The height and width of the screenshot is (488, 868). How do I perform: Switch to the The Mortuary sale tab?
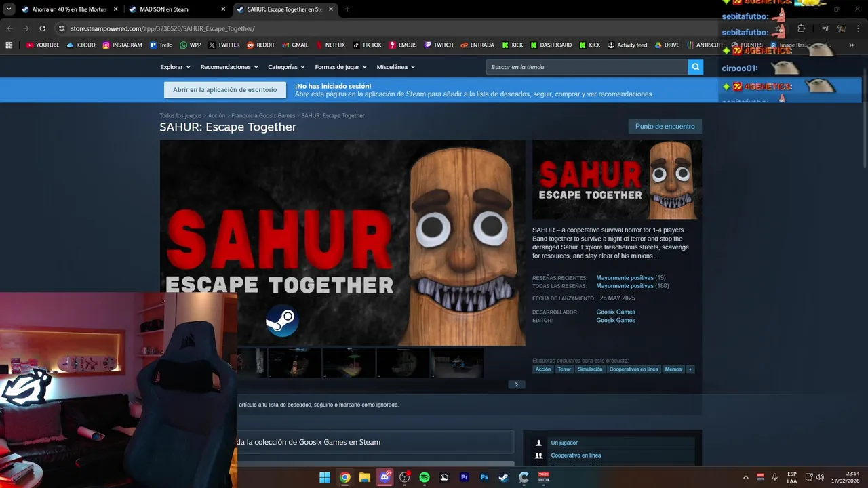click(x=70, y=9)
